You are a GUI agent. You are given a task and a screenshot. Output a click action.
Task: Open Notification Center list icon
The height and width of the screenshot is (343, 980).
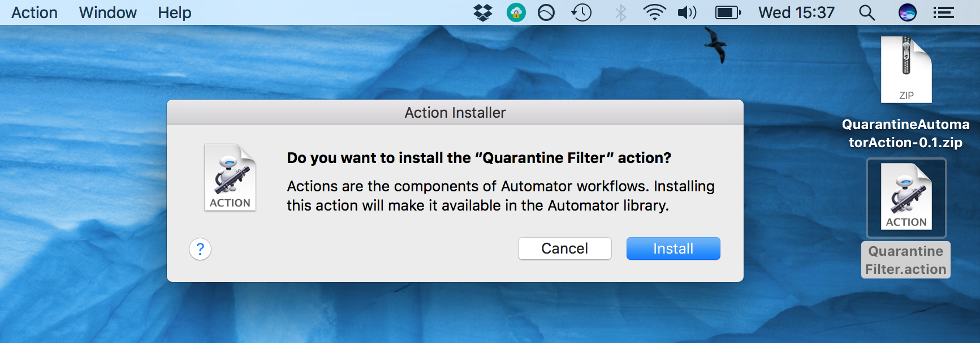943,12
